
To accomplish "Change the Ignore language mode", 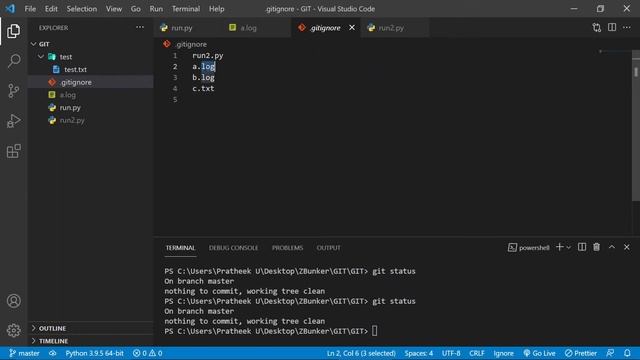I will (504, 353).
